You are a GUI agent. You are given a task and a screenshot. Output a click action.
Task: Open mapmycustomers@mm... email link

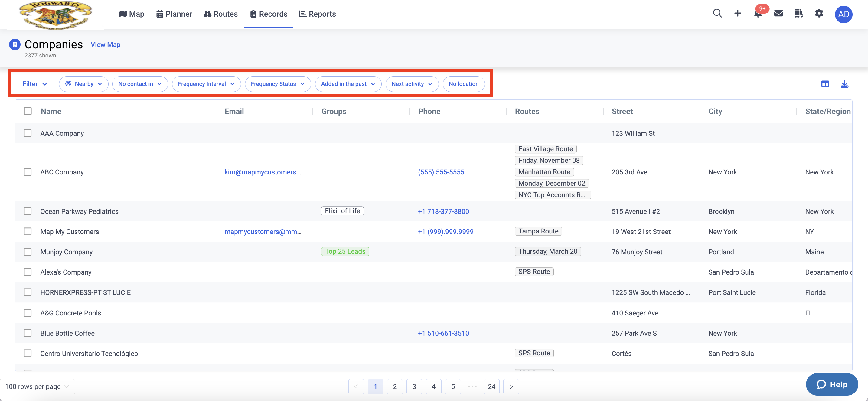pos(263,232)
